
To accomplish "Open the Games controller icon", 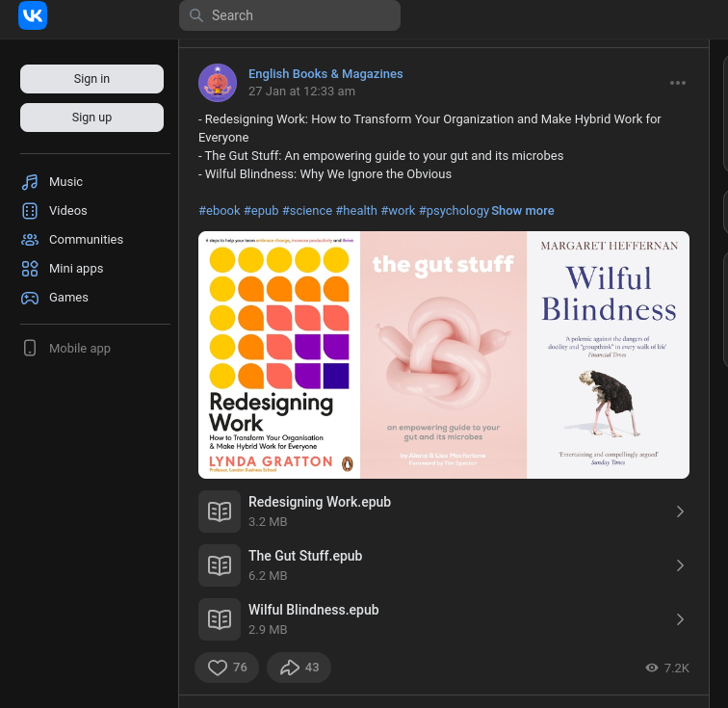I will pos(30,298).
